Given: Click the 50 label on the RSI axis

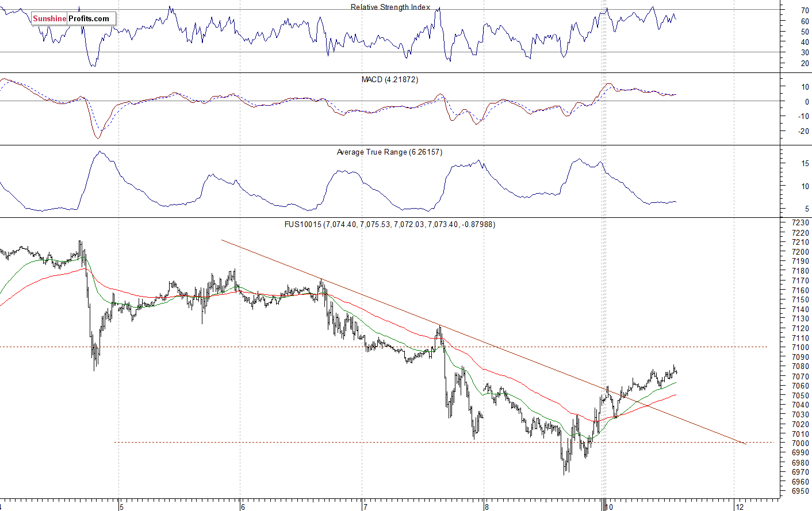Looking at the screenshot, I should (805, 32).
